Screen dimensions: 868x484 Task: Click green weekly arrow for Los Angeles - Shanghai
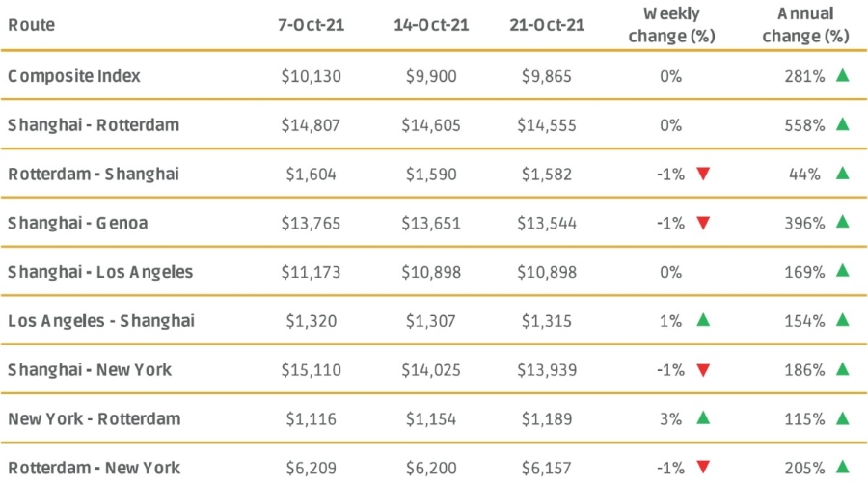703,320
